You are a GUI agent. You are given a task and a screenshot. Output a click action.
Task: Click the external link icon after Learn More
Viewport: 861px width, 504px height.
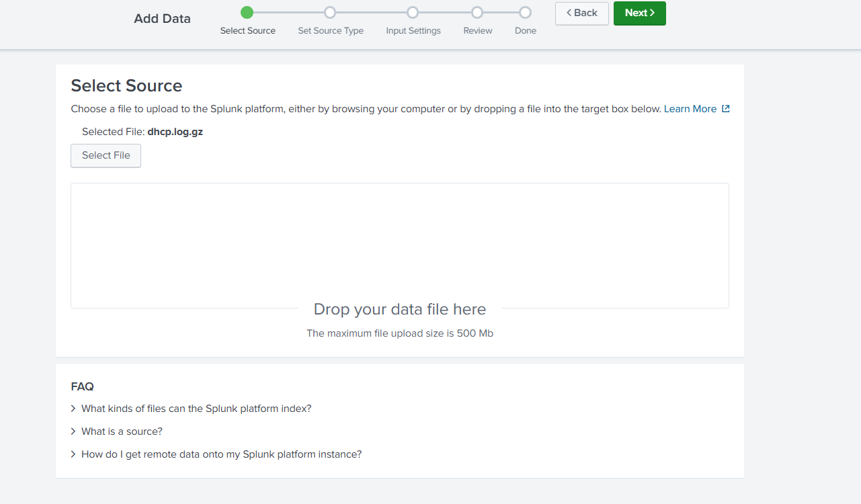(x=725, y=109)
